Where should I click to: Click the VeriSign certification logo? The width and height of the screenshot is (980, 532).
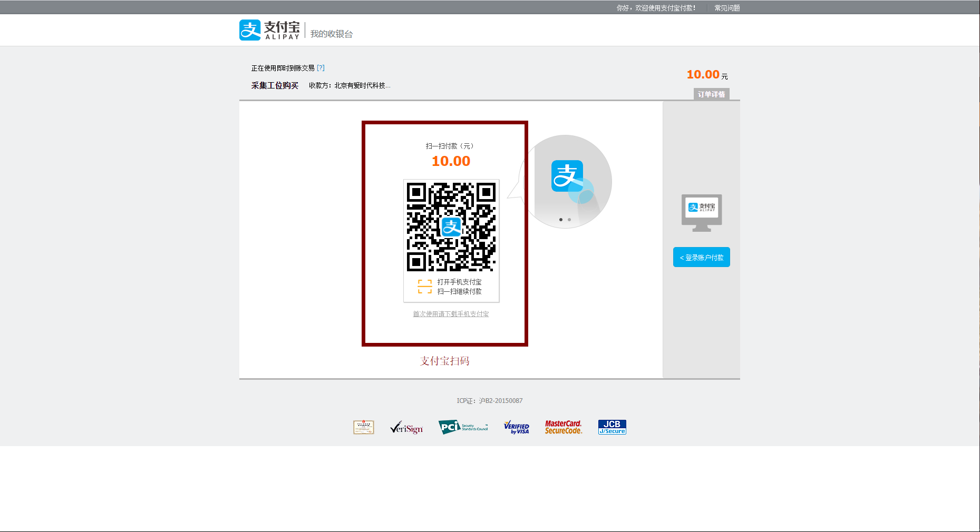406,427
